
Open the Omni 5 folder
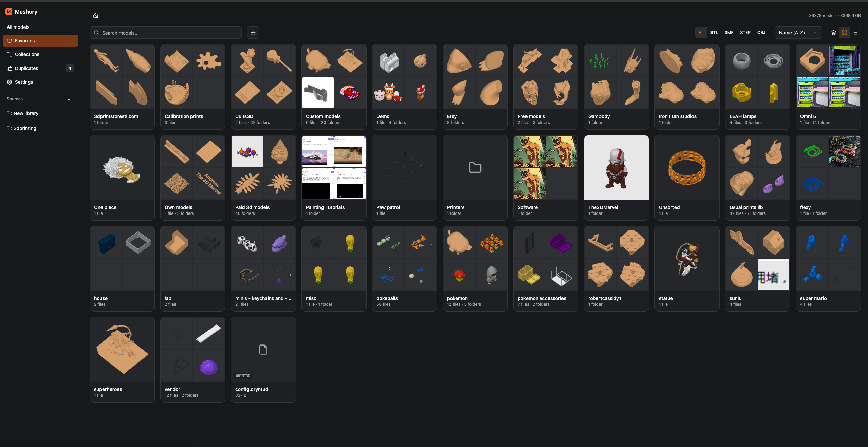click(828, 87)
